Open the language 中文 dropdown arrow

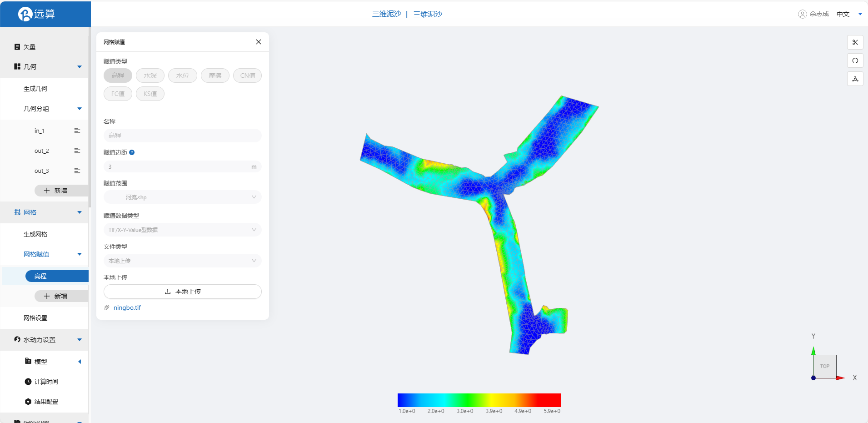[860, 14]
